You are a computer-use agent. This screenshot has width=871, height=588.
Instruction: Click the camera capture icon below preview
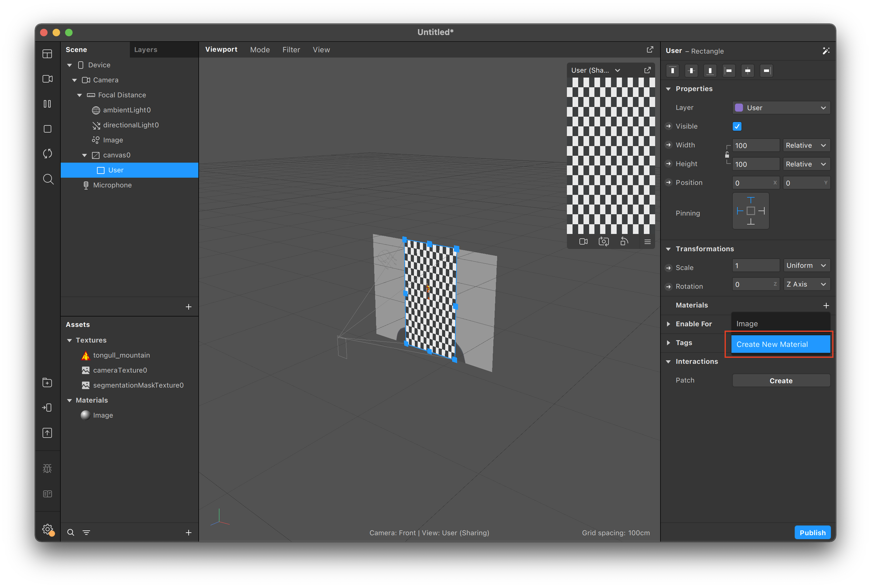click(x=604, y=242)
